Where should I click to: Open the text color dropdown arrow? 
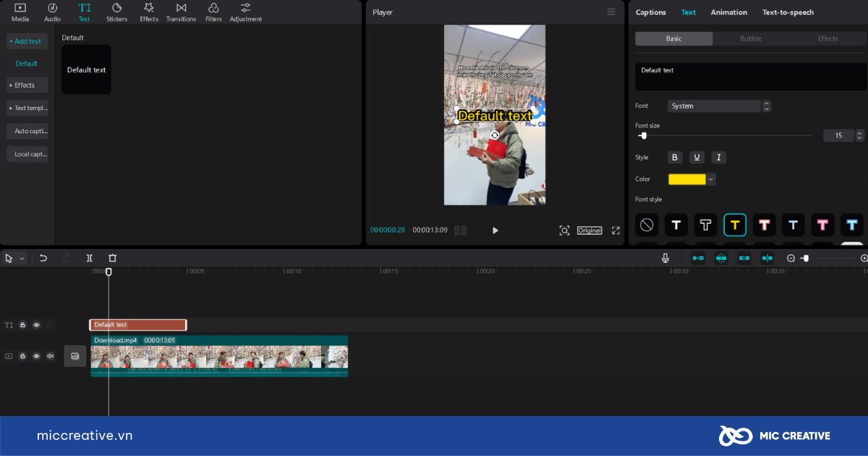pyautogui.click(x=711, y=180)
